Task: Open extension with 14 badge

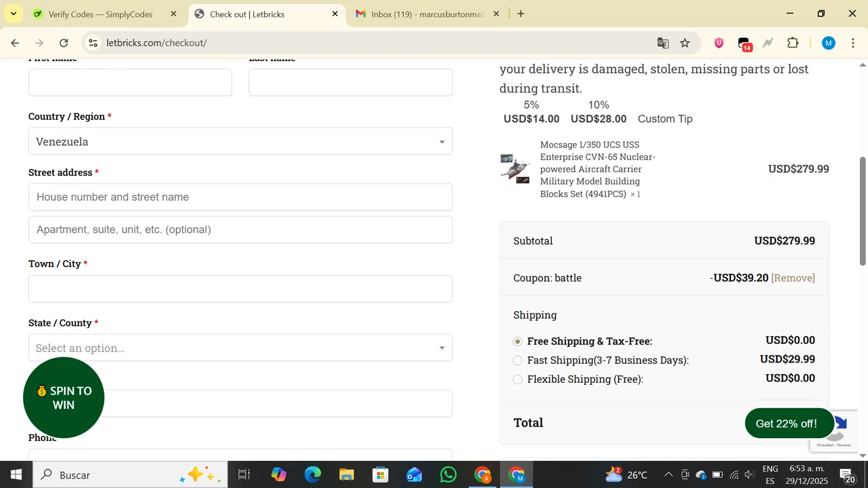Action: 745,44
